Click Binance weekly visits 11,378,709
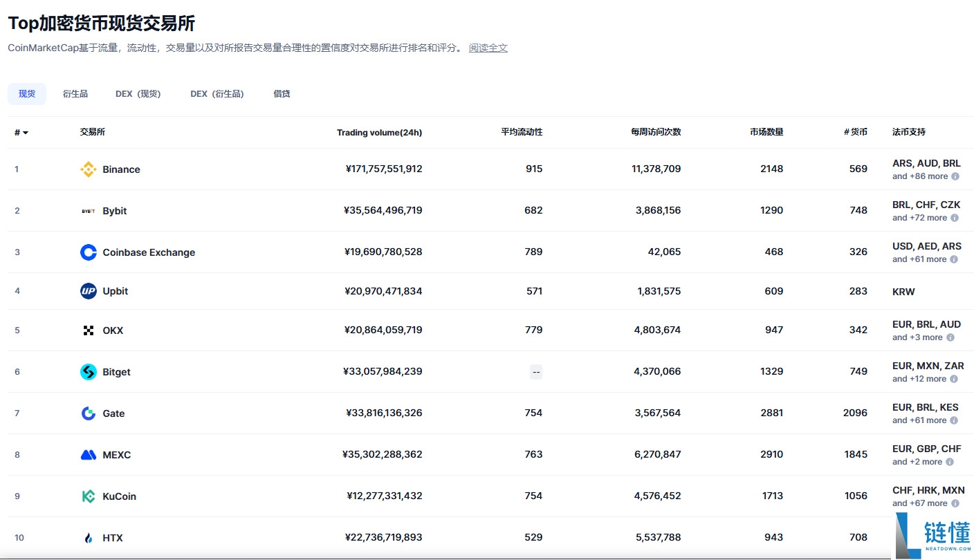974x560 pixels. (x=656, y=169)
